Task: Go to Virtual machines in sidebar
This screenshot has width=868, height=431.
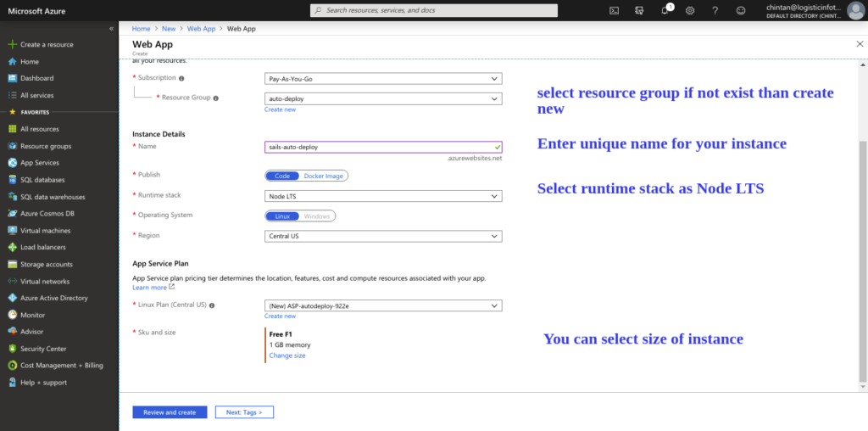Action: (45, 230)
